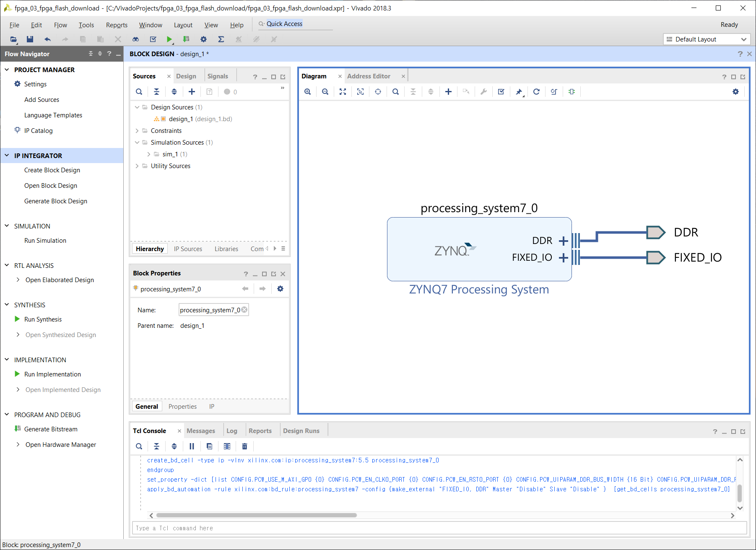Viewport: 756px width, 550px height.
Task: Click the Program Device download icon
Action: point(186,39)
